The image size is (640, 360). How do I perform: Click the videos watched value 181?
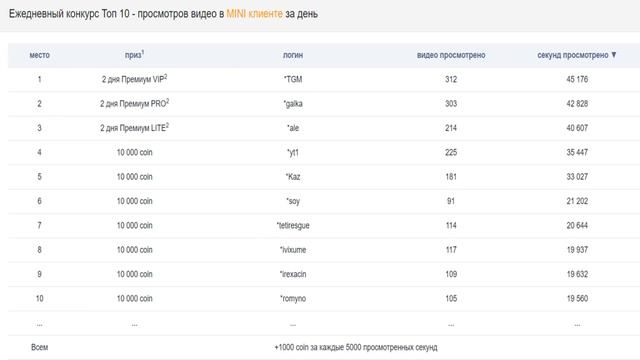(x=451, y=177)
